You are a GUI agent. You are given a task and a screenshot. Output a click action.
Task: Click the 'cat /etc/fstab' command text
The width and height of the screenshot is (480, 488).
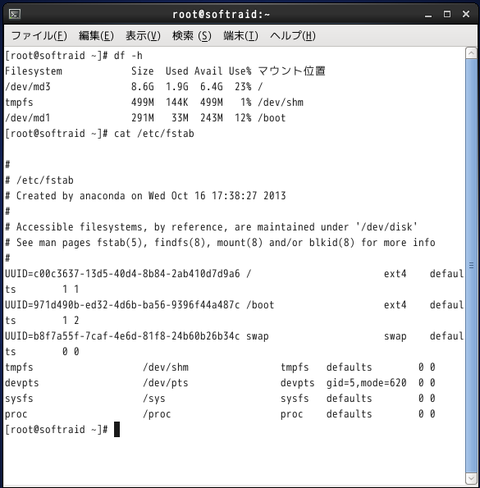tap(154, 133)
